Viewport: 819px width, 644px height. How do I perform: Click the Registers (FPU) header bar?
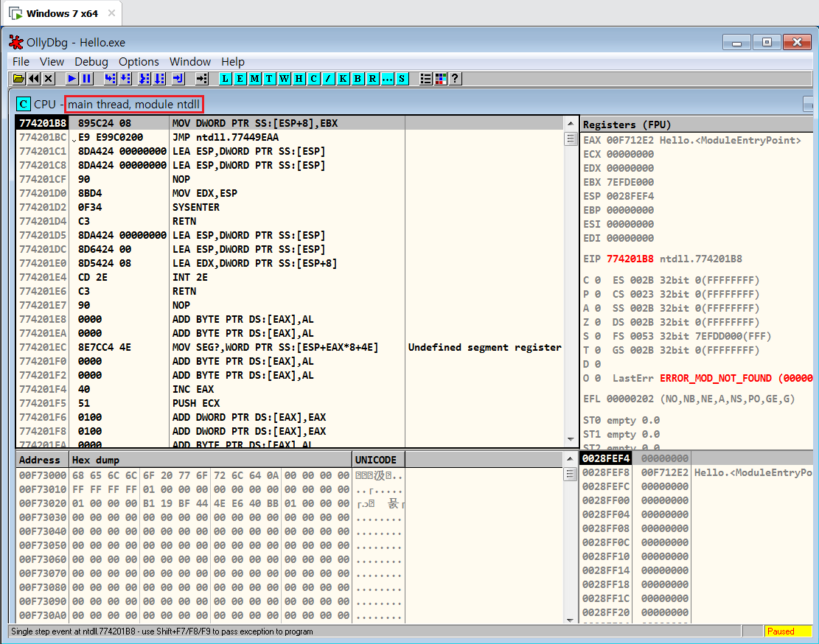696,125
